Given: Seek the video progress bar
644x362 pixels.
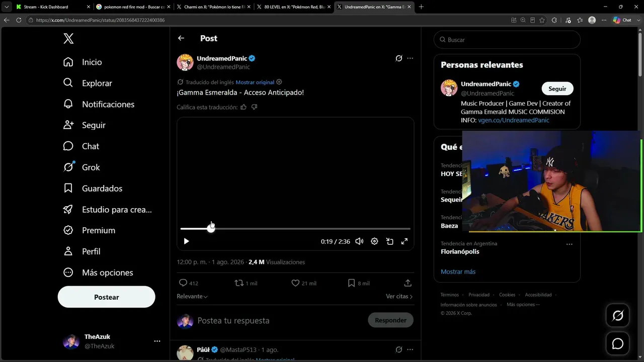Looking at the screenshot, I should pos(295,229).
